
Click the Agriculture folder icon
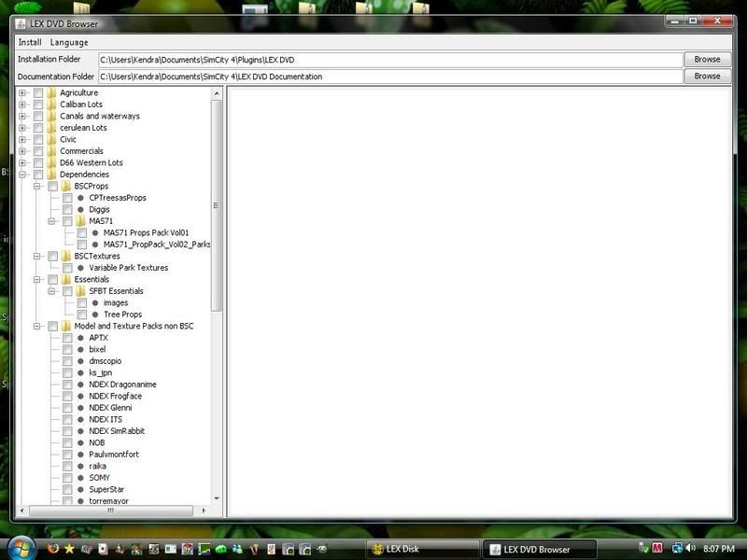[51, 93]
